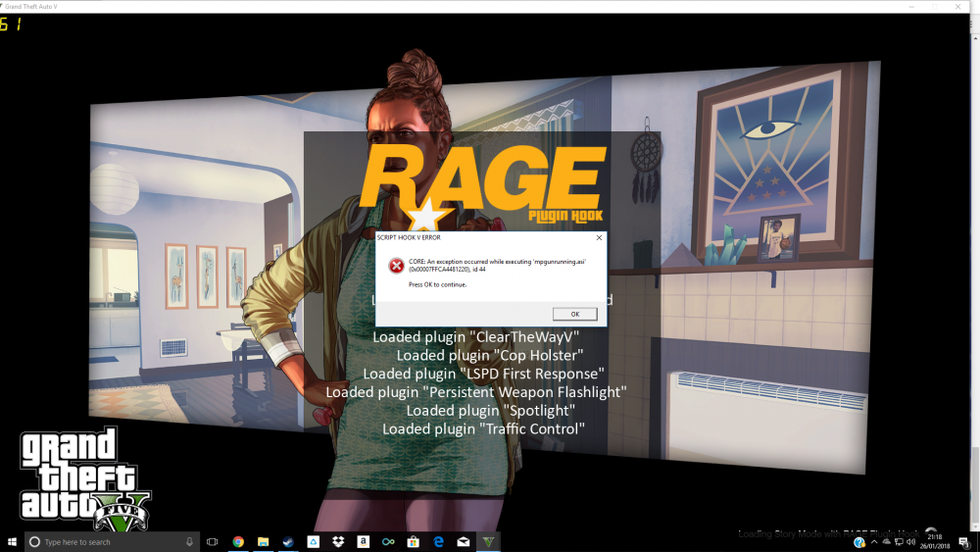Screen dimensions: 980x552
Task: Open the Action Center notifications icon
Action: coord(964,542)
